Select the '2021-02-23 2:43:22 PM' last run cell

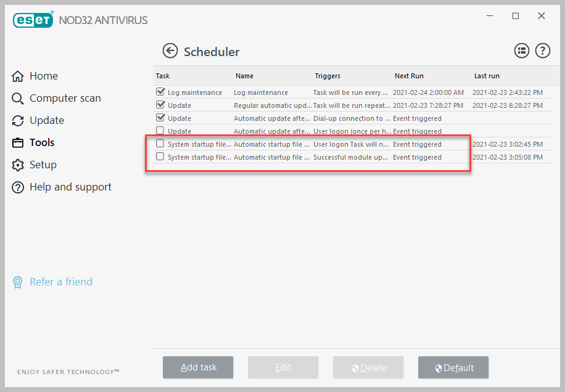pos(508,92)
